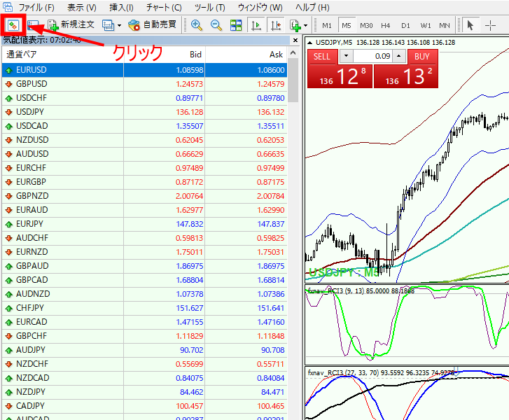Open the ファイル (F) menu
509x420 pixels.
coord(36,7)
